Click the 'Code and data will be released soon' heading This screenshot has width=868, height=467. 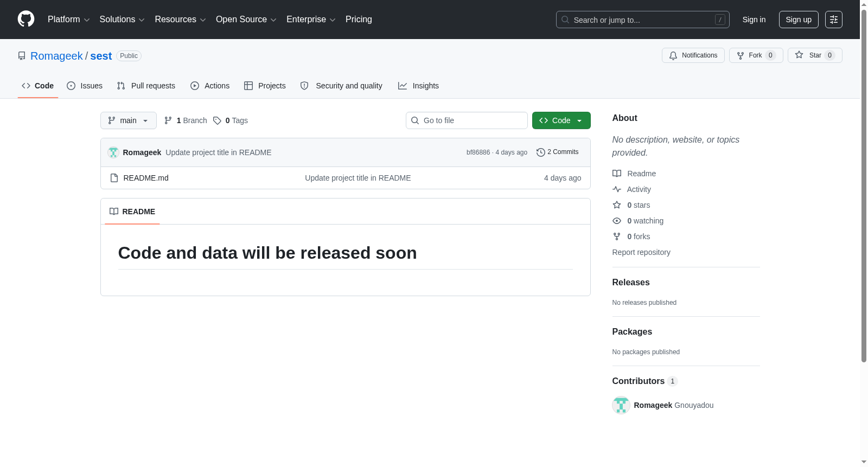267,253
